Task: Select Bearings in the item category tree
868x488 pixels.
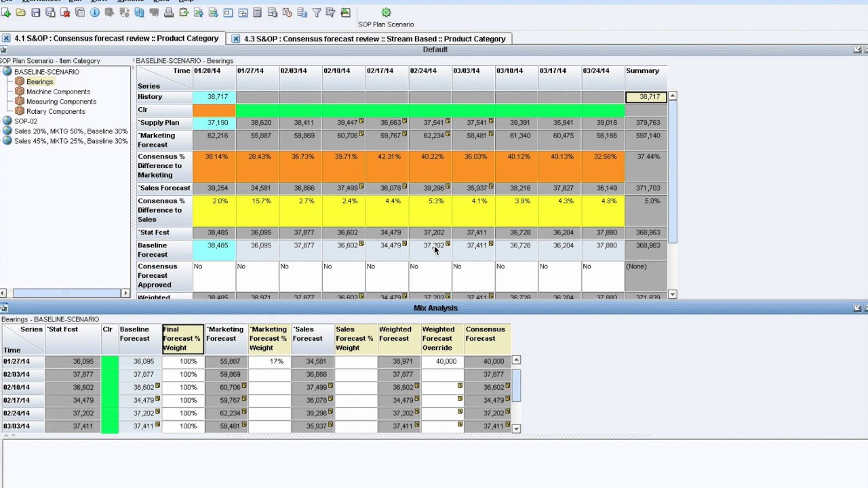Action: [x=39, y=82]
